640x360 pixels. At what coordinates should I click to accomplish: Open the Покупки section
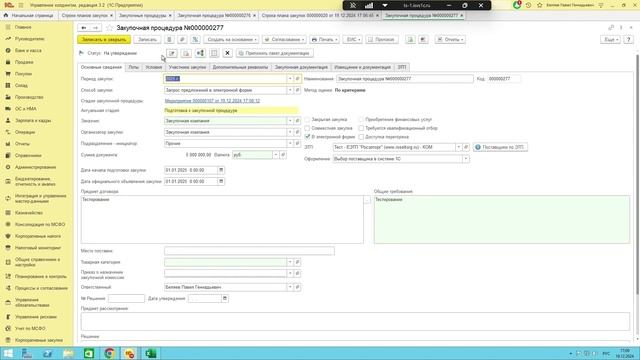click(23, 74)
